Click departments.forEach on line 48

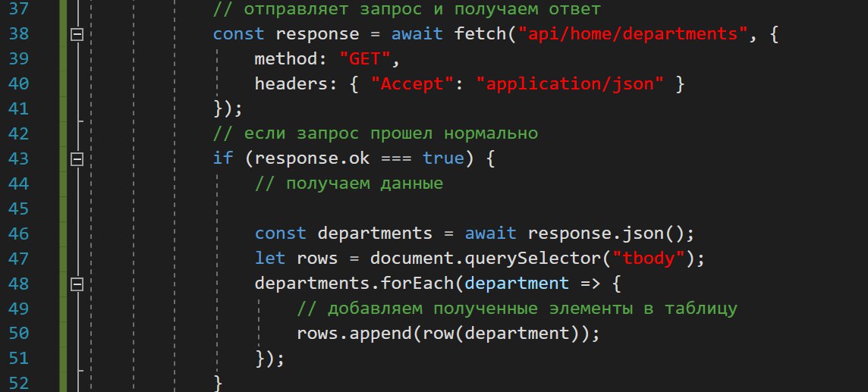(354, 284)
